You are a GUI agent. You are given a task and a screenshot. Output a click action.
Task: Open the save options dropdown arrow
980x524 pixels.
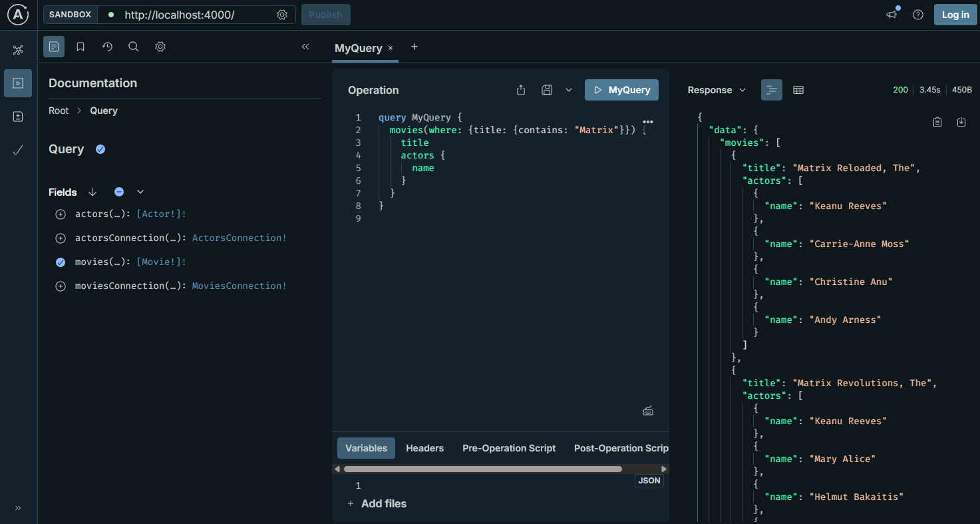coord(569,90)
